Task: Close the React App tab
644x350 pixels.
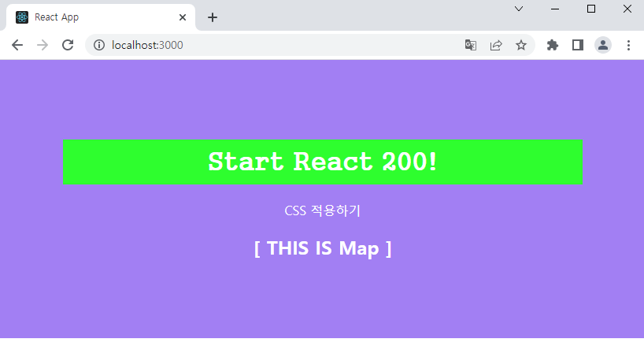Action: pyautogui.click(x=183, y=17)
